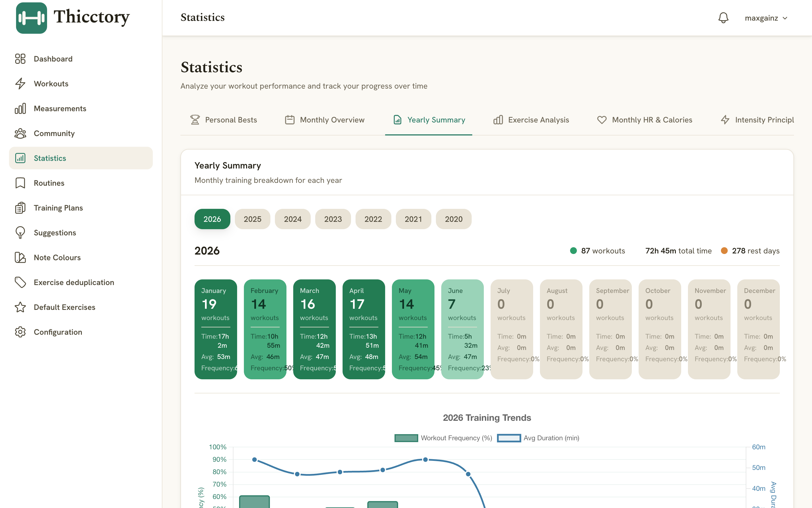
Task: Click the '278 rest days' text
Action: [x=756, y=251]
